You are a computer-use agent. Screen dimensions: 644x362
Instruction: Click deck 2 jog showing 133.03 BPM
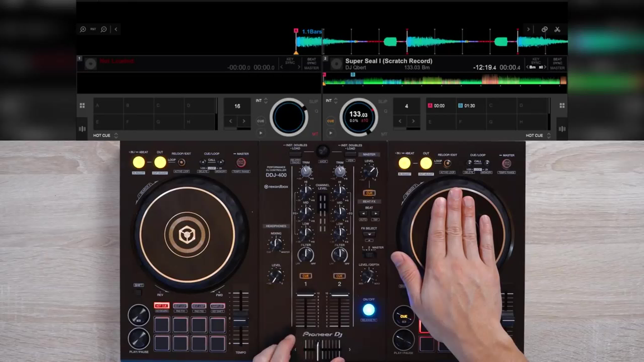(x=358, y=117)
